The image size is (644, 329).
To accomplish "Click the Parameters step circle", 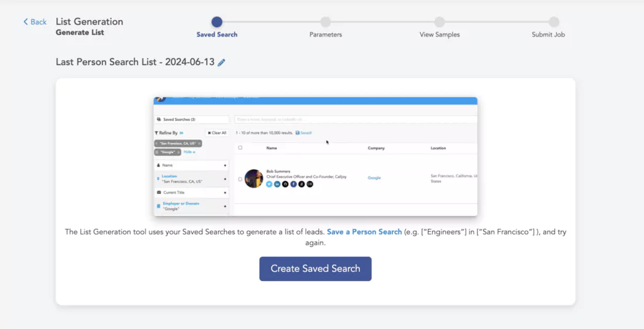I will [x=326, y=21].
